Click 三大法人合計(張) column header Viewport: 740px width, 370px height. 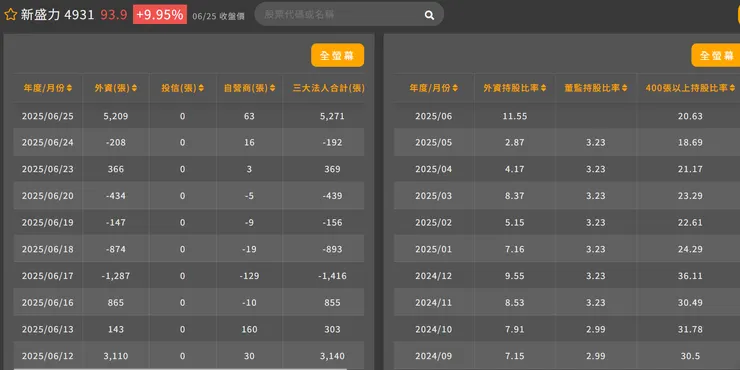328,88
